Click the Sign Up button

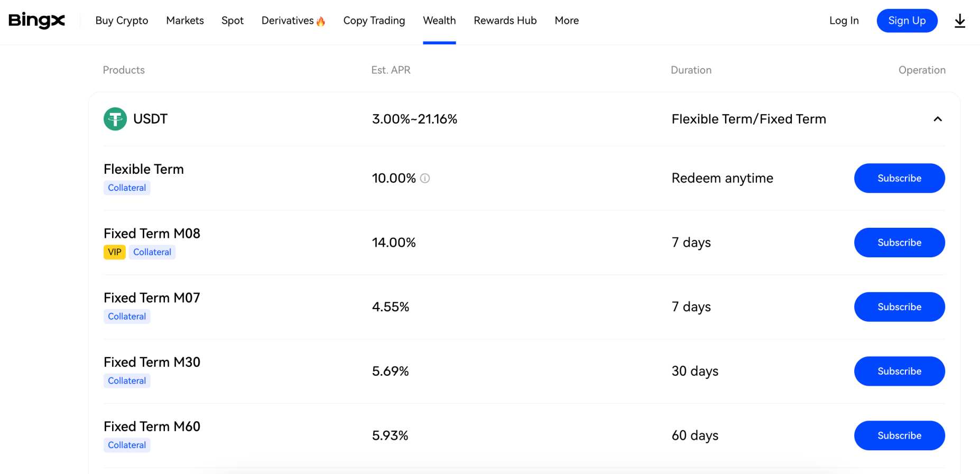click(907, 21)
